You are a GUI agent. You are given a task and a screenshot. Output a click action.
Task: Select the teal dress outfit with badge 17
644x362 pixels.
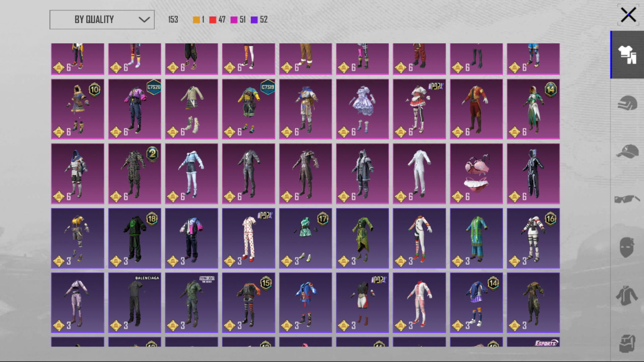(306, 238)
